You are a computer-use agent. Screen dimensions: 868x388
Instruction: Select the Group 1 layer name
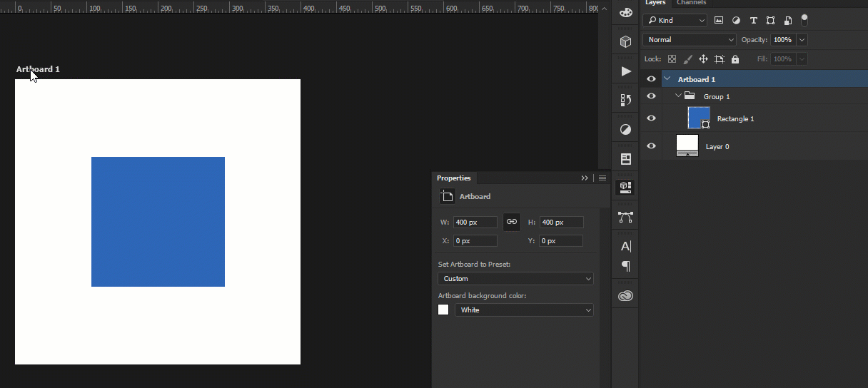pos(717,97)
